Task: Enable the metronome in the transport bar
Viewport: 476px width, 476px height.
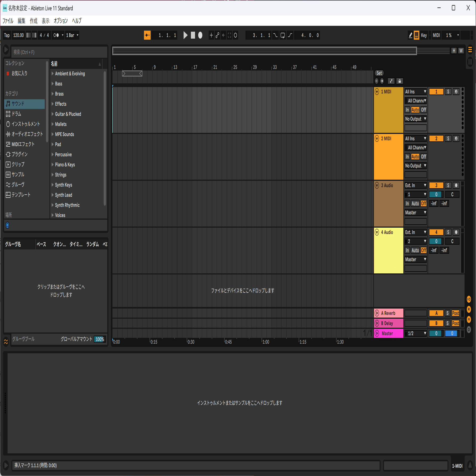Action: 56,35
